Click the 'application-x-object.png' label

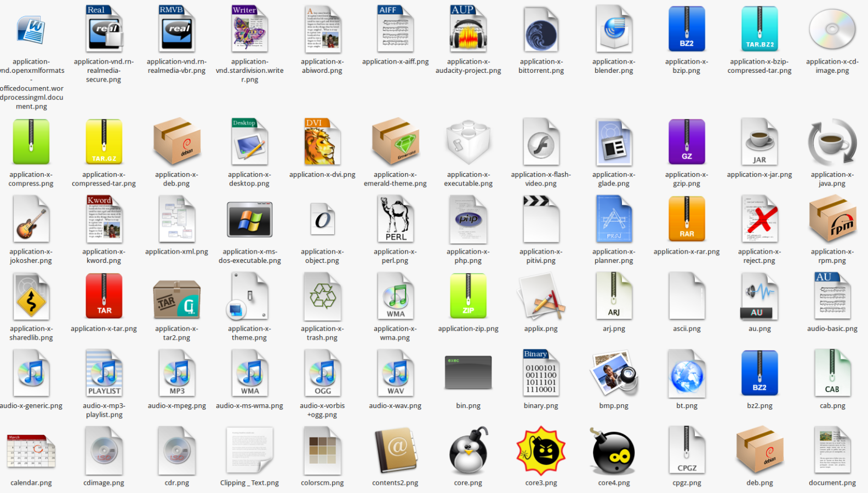tap(322, 256)
